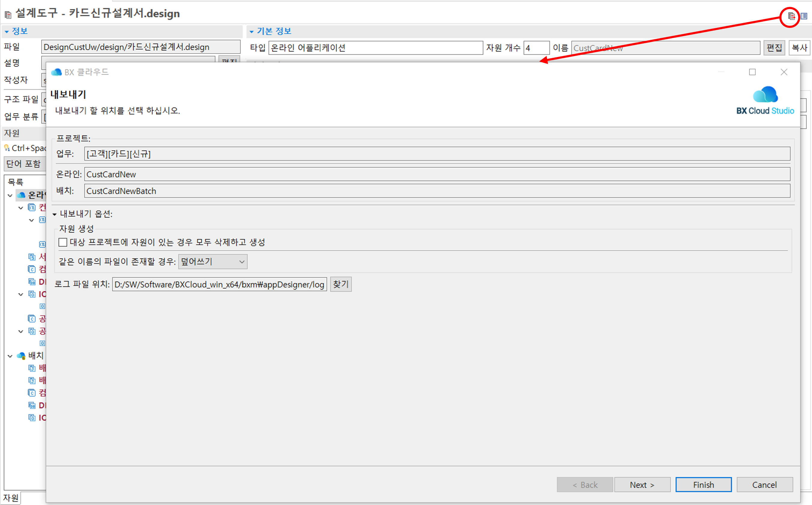Collapse the 기본 정보 section header
The image size is (812, 505).
click(x=251, y=32)
